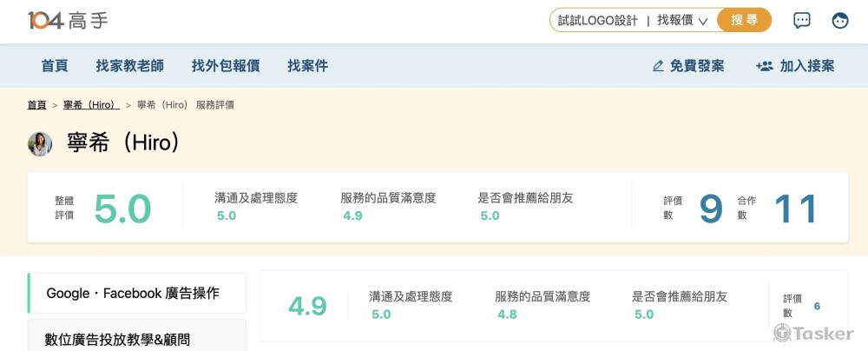This screenshot has height=351, width=868.
Task: Click 首頁 breadcrumb link
Action: 36,105
